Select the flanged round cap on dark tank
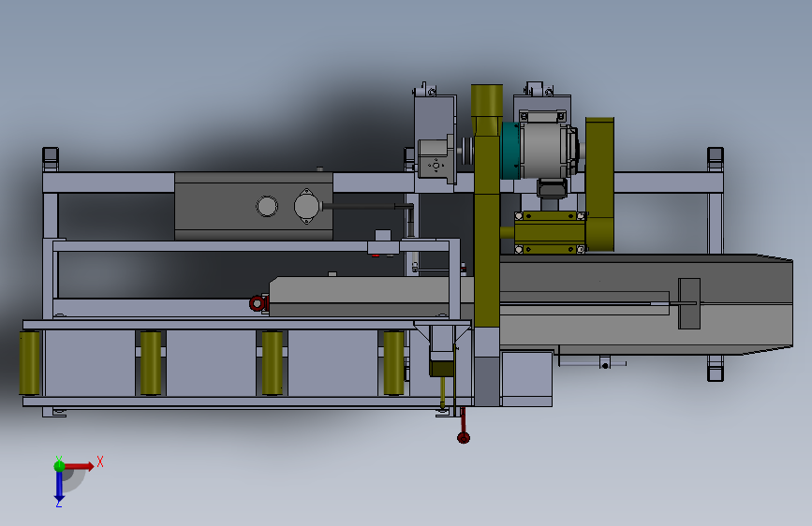Screen dimensions: 812x526 pos(306,206)
